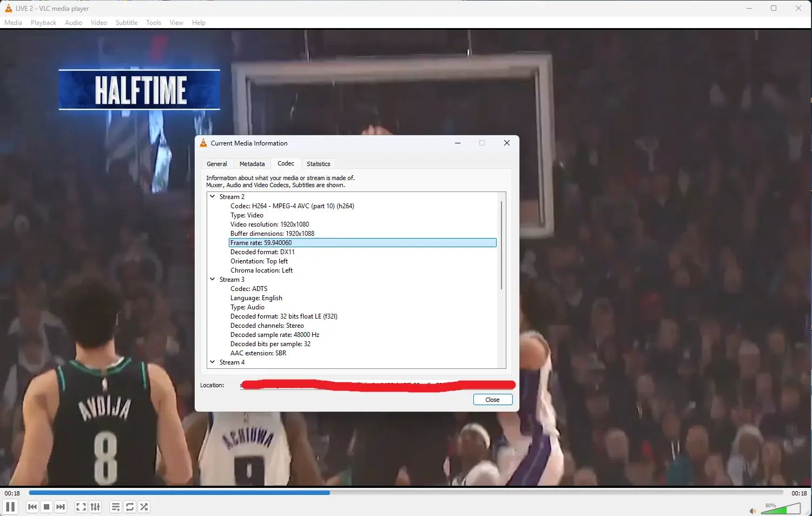Close Media Information dialog via X
The width and height of the screenshot is (812, 516).
click(x=507, y=143)
